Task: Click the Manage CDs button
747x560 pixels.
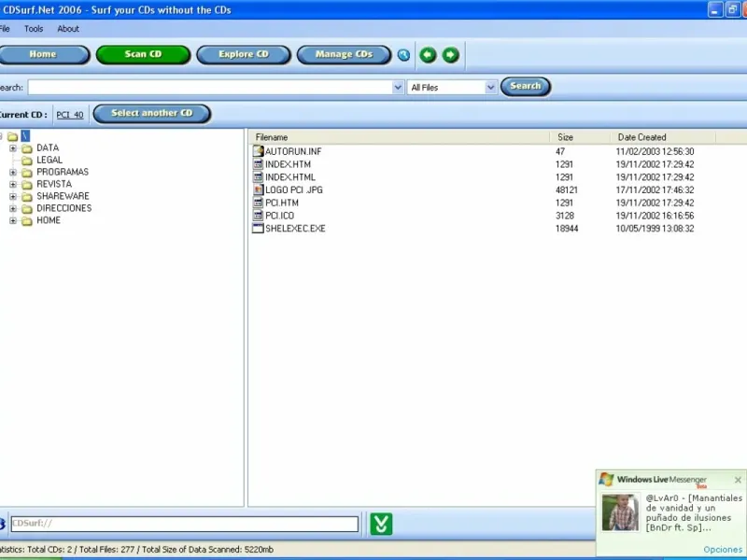Action: pos(344,54)
